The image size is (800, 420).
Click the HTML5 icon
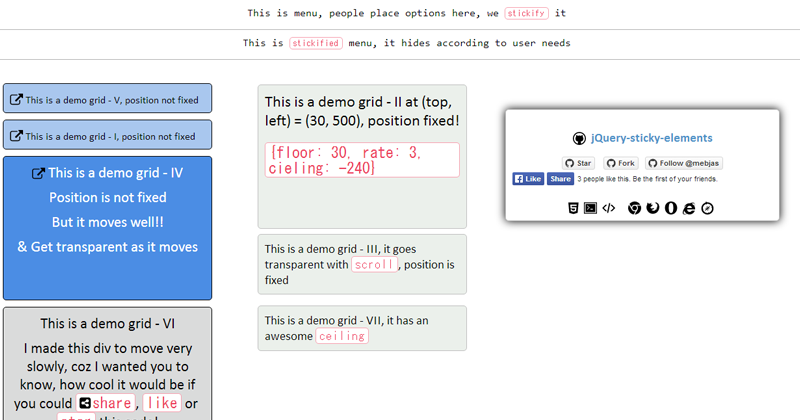click(572, 208)
